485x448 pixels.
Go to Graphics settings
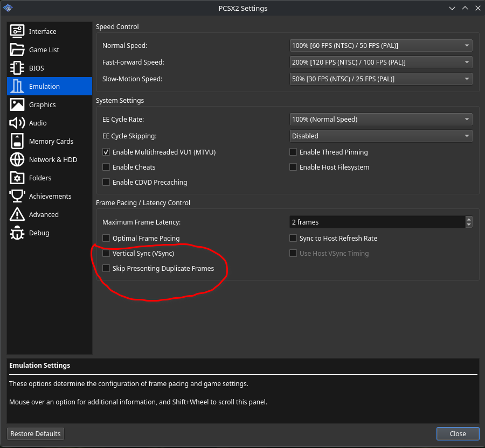[x=50, y=104]
